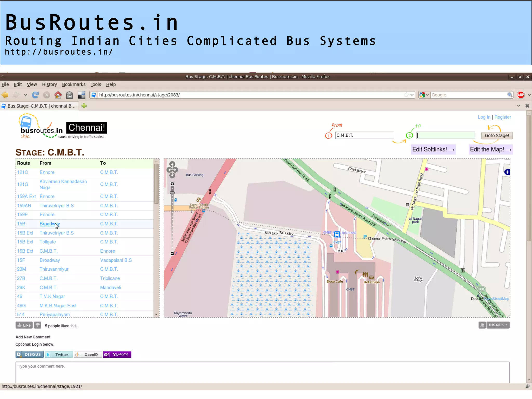Click the Disqus Like thumbs-up button
532x399 pixels.
(24, 325)
